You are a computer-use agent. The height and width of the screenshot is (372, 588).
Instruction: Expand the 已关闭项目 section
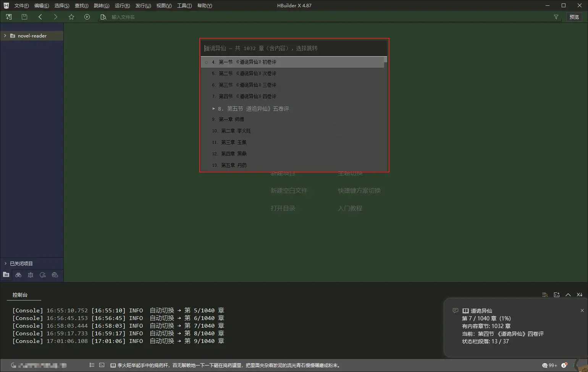[5, 263]
